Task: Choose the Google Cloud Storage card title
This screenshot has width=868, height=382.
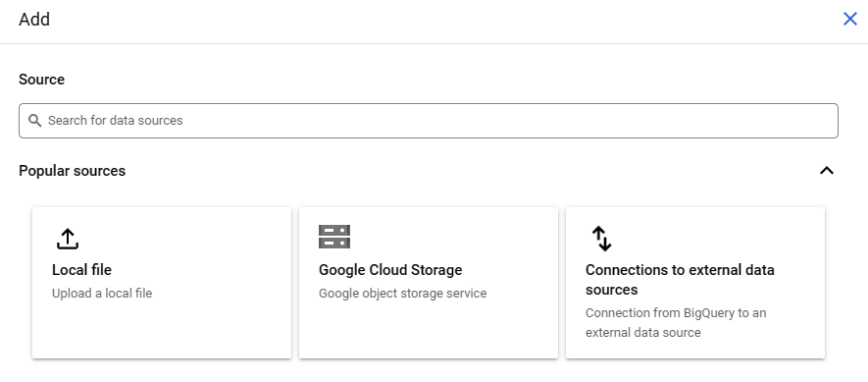Action: [390, 270]
